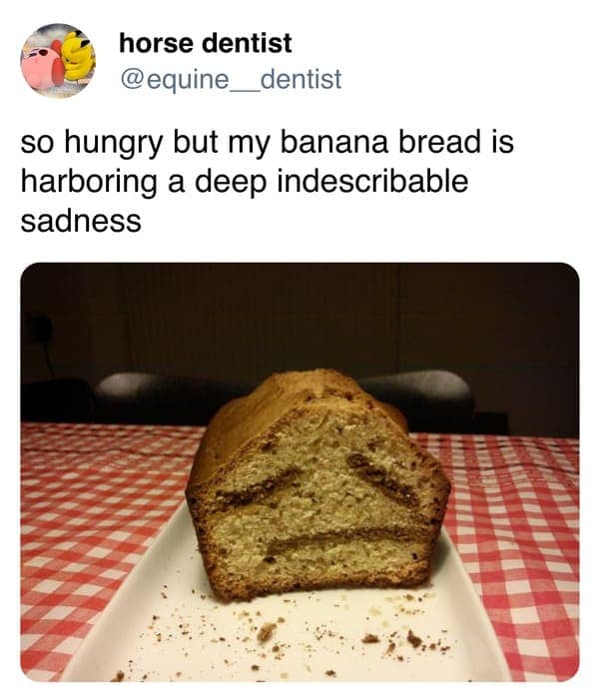Click the dark wall background of photo
Screen dimensions: 598x700
tap(299, 317)
